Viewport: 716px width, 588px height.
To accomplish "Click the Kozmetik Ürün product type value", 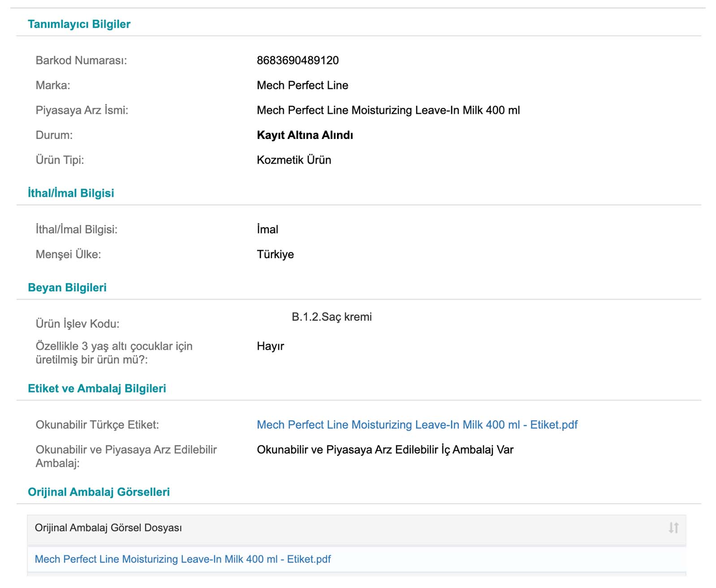I will coord(294,160).
